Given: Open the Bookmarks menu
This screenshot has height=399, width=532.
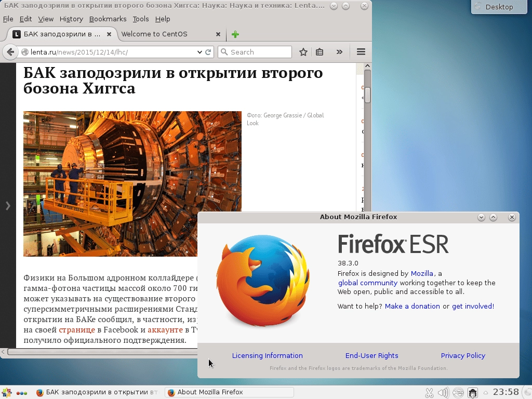Looking at the screenshot, I should pyautogui.click(x=108, y=19).
